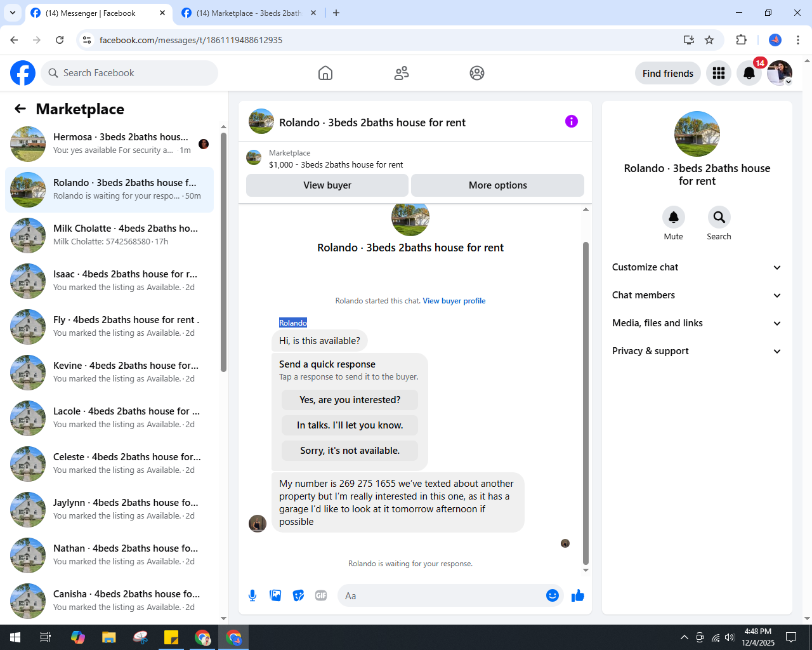This screenshot has height=650, width=812.
Task: Click browser reload icon
Action: [60, 40]
